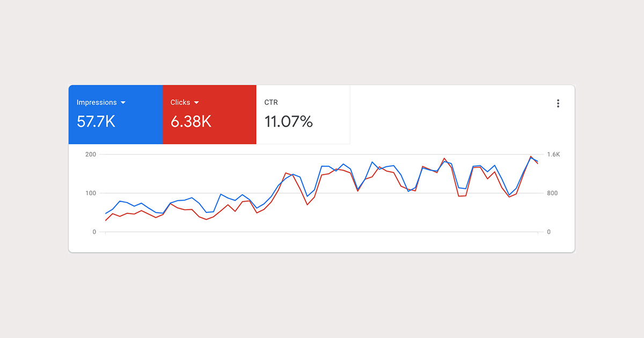
Task: Expand the Clicks dropdown arrow
Action: [x=196, y=102]
